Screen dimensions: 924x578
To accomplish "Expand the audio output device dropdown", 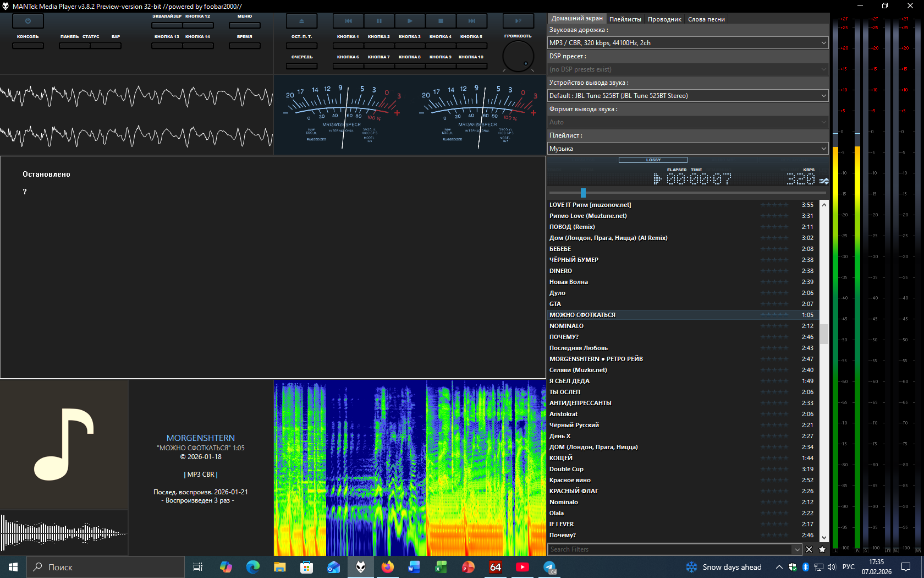I will coord(687,96).
